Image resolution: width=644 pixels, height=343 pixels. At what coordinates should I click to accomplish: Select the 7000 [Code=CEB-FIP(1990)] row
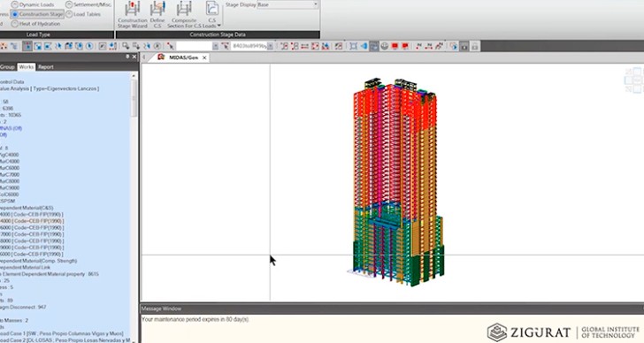click(x=32, y=234)
